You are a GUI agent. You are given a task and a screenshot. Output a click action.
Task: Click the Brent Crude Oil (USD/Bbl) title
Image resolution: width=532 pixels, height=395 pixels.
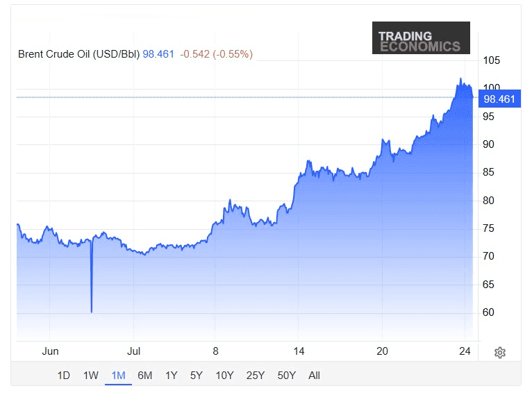[78, 54]
